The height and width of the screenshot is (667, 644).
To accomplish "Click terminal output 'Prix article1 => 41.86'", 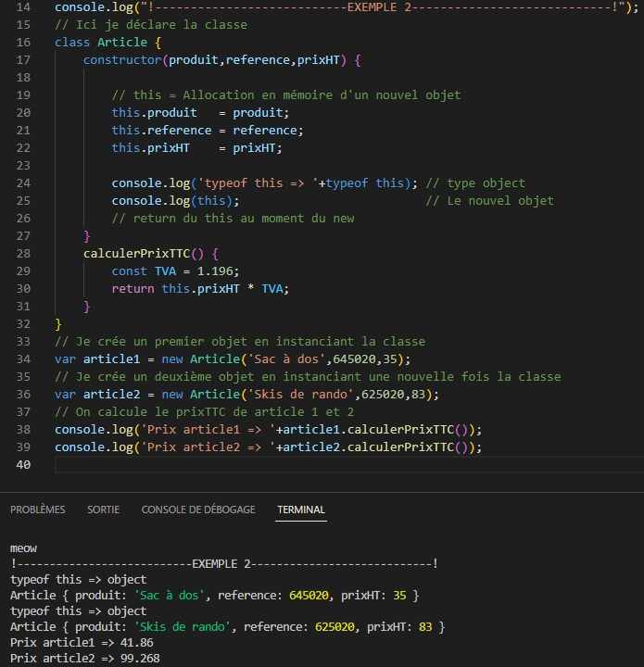I will [x=82, y=643].
